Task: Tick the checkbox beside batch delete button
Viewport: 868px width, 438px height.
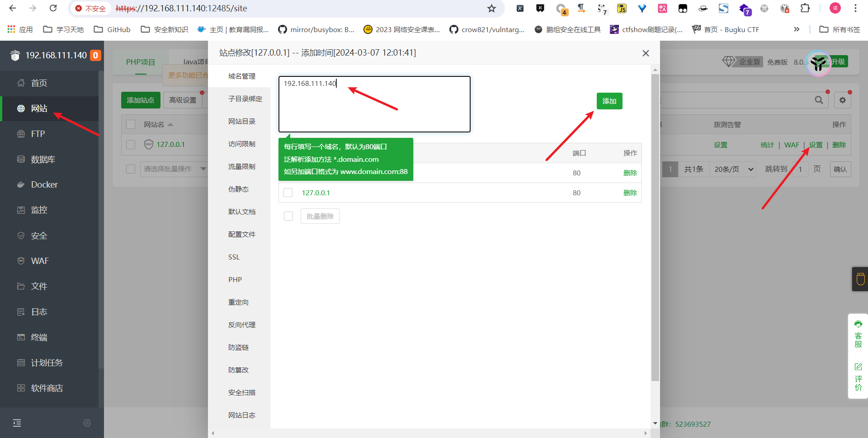Action: point(288,216)
